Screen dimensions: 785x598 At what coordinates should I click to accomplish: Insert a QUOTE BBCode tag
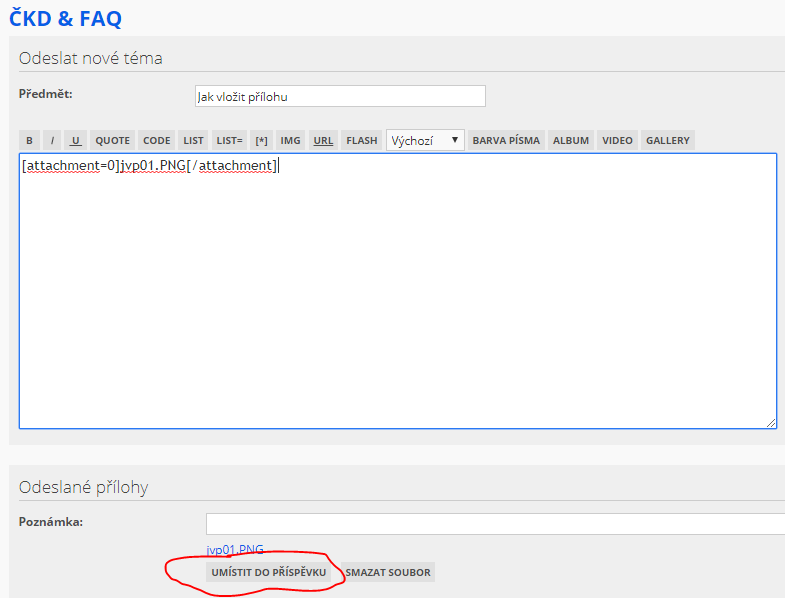113,141
